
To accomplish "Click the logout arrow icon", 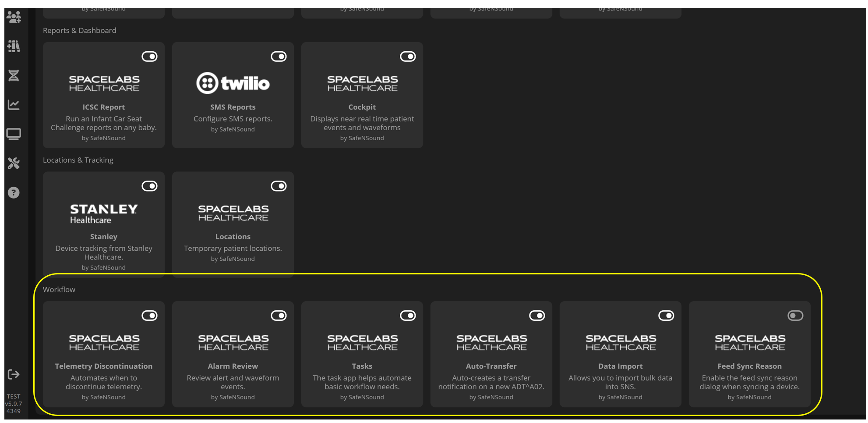I will 14,374.
